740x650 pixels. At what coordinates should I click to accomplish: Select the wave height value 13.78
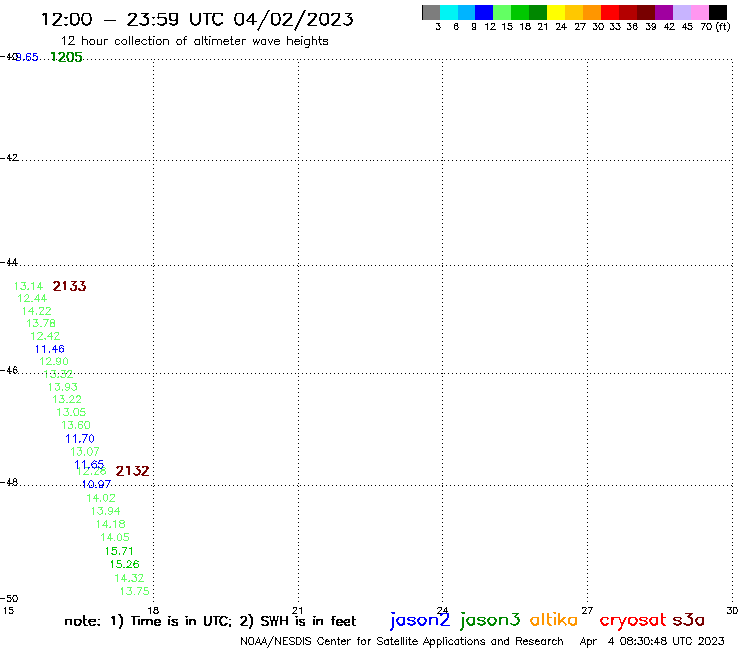click(x=41, y=323)
